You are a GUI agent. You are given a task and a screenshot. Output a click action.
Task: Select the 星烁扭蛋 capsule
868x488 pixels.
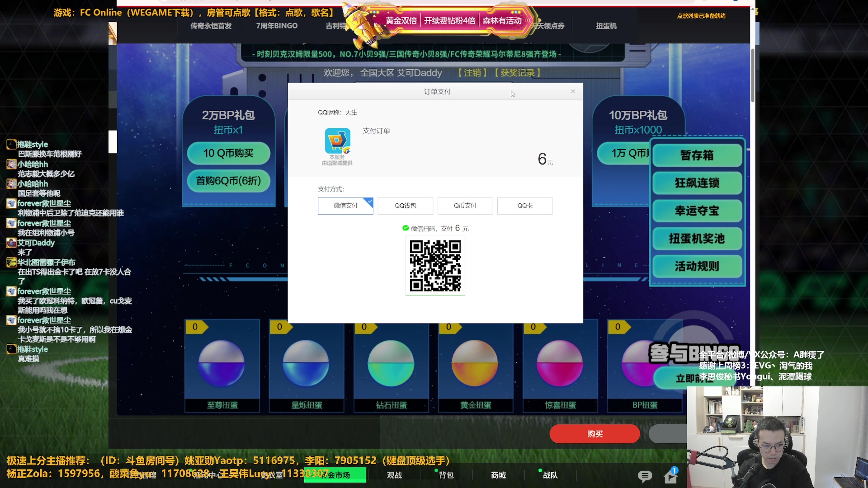pos(307,366)
